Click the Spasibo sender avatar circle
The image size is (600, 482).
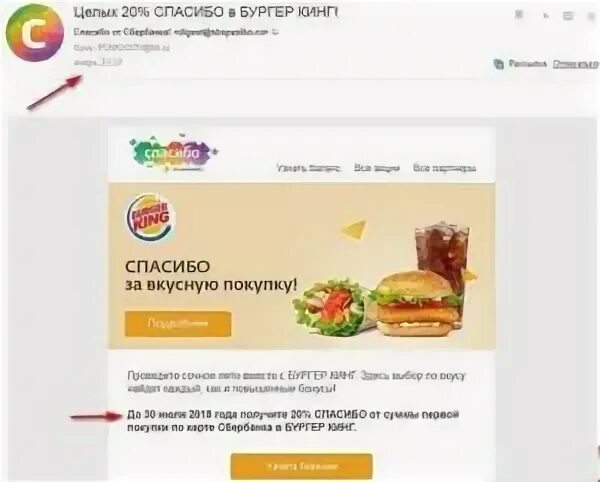pyautogui.click(x=35, y=33)
